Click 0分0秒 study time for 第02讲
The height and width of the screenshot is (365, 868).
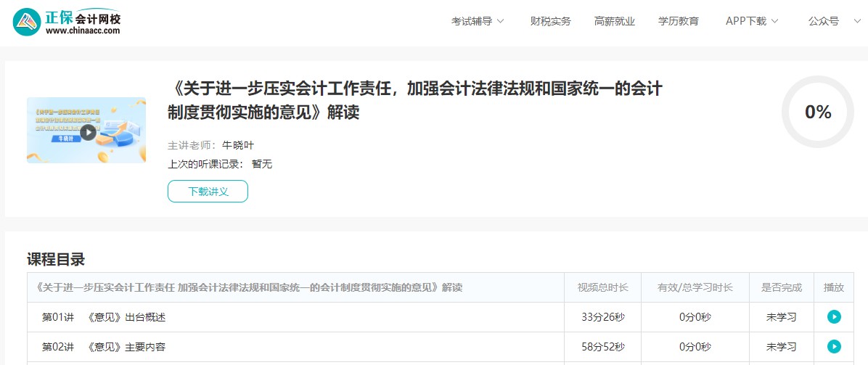[x=695, y=348]
